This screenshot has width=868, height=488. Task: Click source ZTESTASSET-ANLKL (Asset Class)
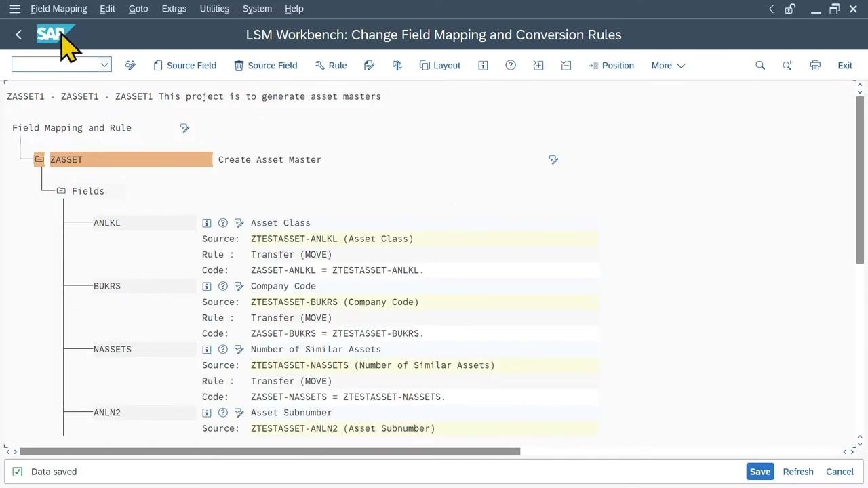click(332, 239)
